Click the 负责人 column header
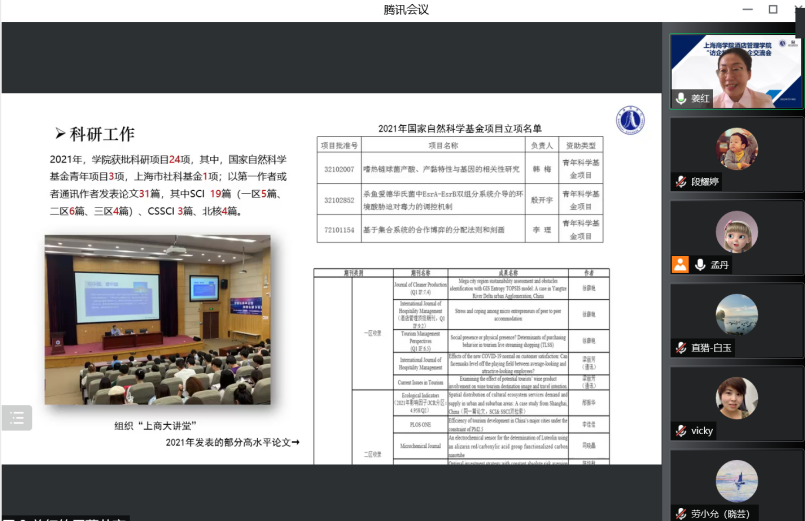 pyautogui.click(x=542, y=146)
